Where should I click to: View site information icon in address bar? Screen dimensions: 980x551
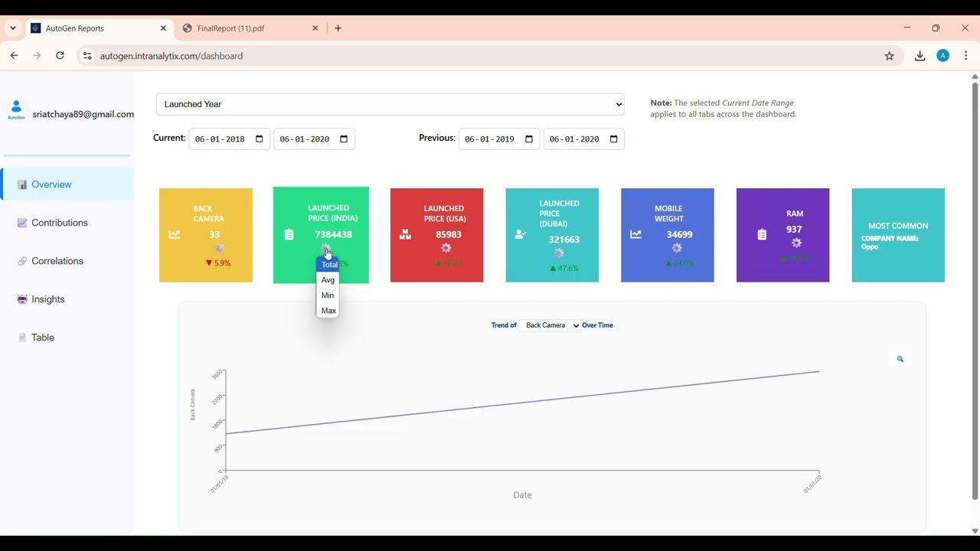[87, 56]
